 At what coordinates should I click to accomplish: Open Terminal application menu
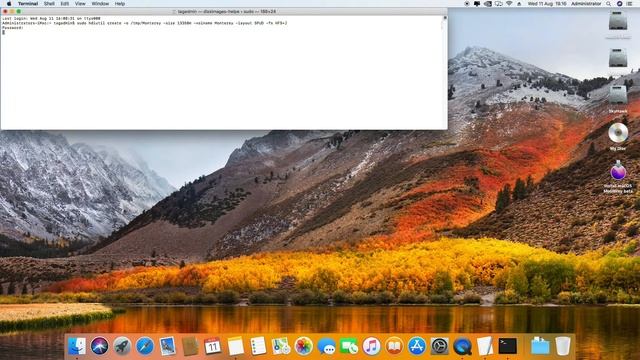pyautogui.click(x=28, y=4)
